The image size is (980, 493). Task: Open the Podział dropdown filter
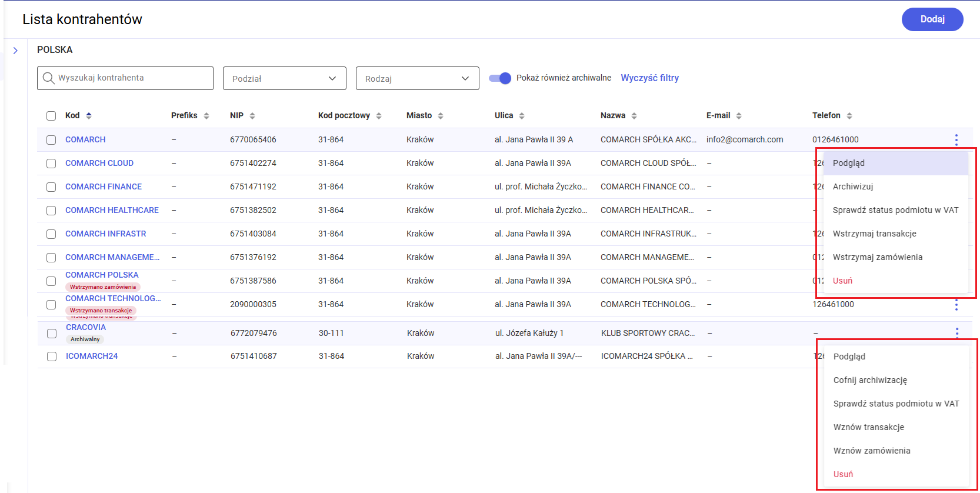(x=284, y=78)
